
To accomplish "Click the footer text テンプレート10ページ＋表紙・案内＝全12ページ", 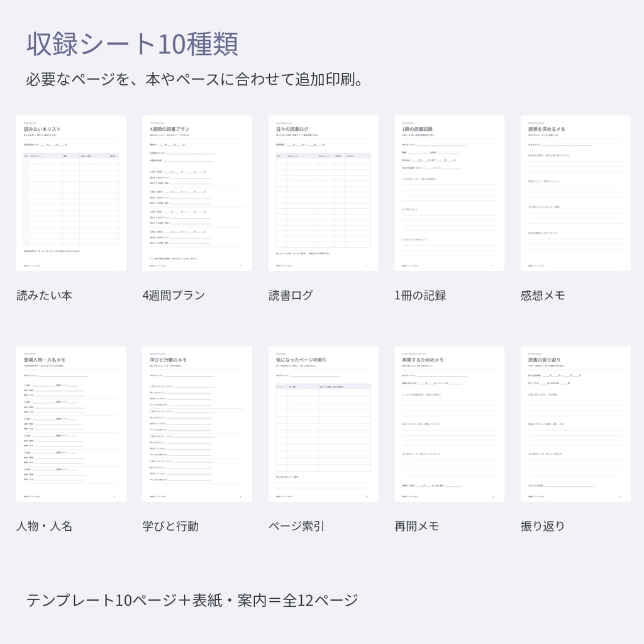I will pos(192,601).
